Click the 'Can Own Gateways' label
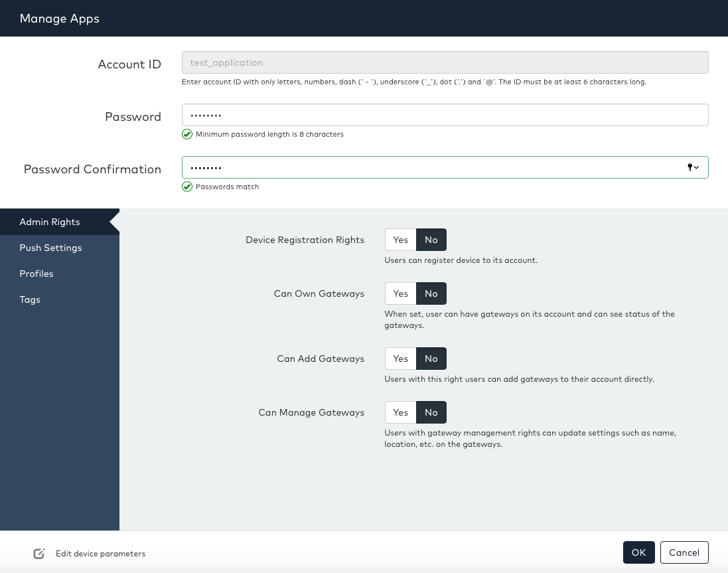 point(319,294)
